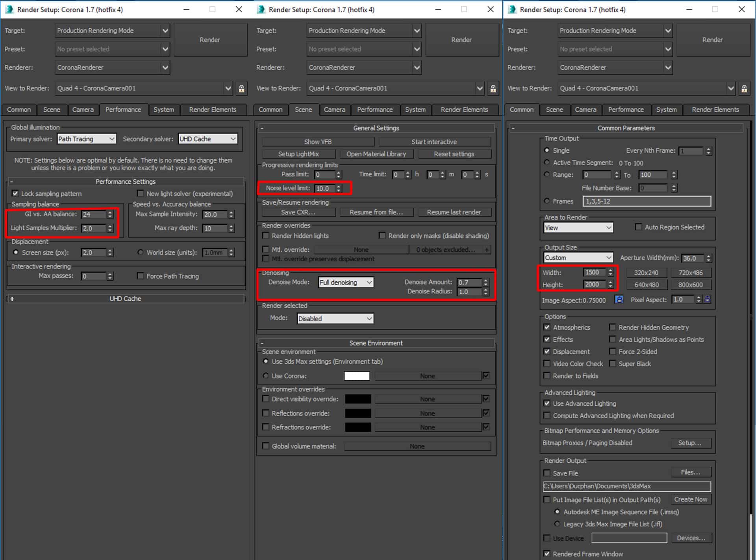Image resolution: width=756 pixels, height=560 pixels.
Task: Open Refractions override color swatch
Action: 358,427
